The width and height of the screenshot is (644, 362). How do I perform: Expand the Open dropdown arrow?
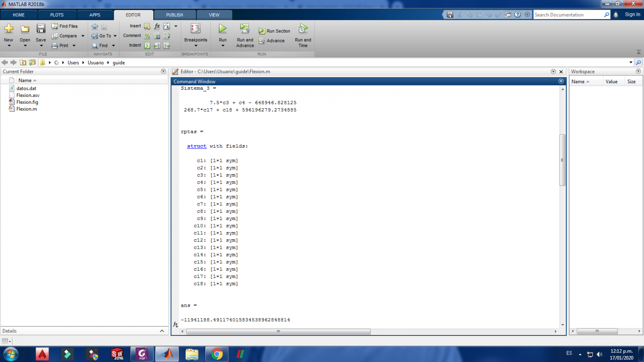[25, 45]
